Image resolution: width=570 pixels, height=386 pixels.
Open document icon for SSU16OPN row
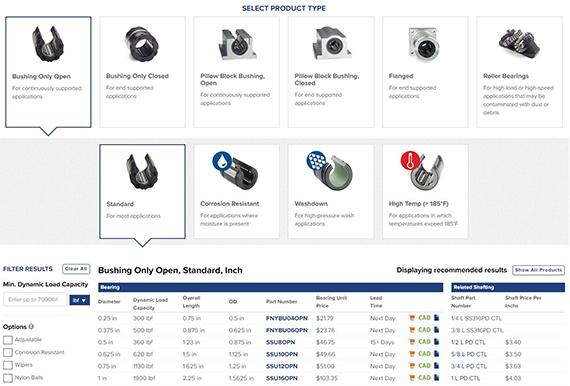click(437, 378)
